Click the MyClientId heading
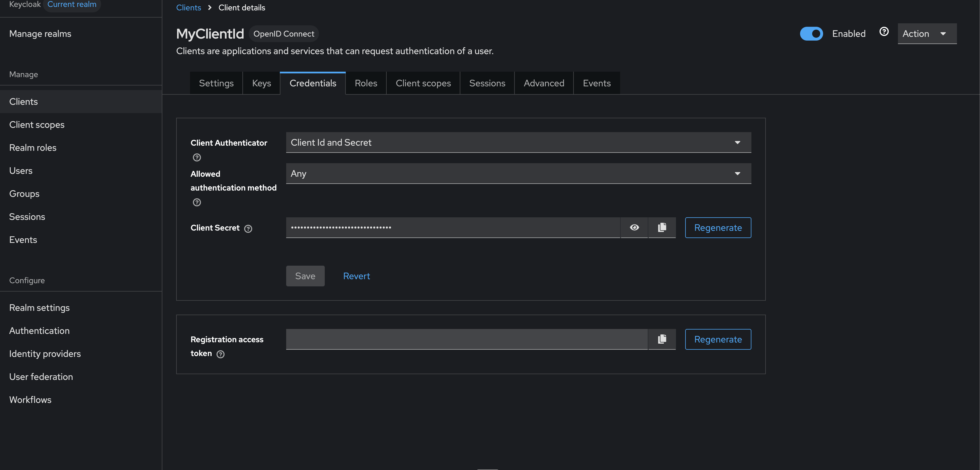Image resolution: width=980 pixels, height=470 pixels. point(210,34)
